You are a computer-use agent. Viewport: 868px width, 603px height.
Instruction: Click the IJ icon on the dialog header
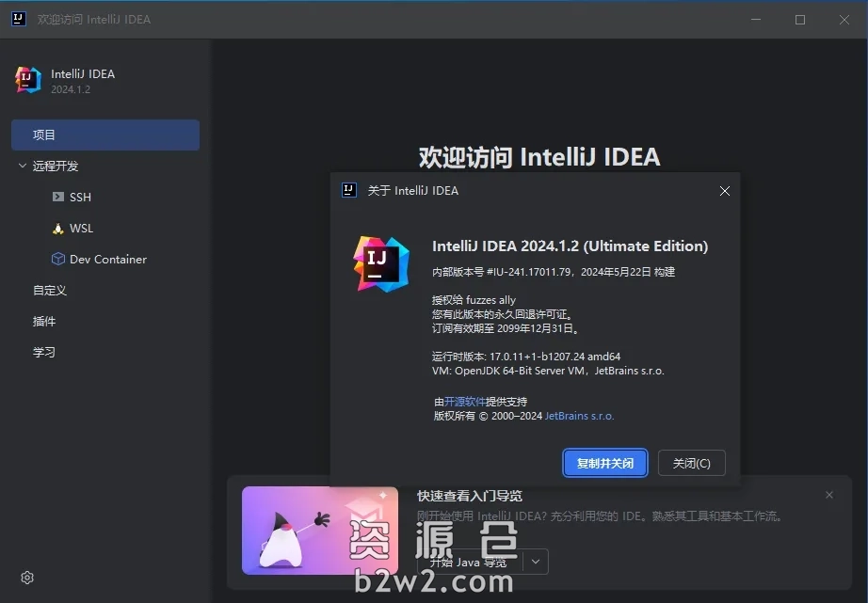coord(348,190)
